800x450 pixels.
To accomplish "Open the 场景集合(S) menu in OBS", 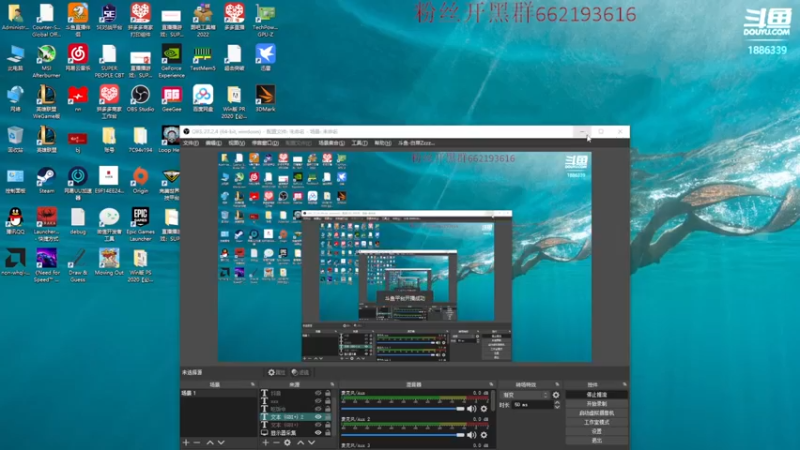I will click(331, 143).
